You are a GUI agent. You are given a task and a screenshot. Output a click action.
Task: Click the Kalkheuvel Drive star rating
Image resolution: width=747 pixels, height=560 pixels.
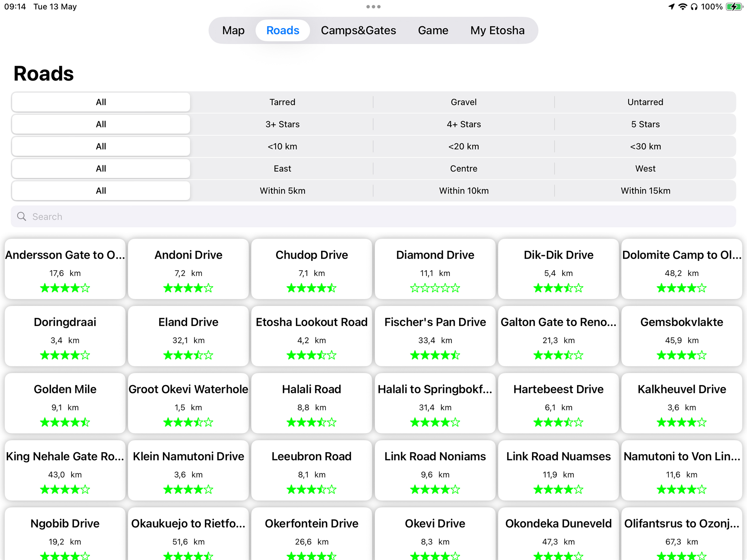(682, 422)
